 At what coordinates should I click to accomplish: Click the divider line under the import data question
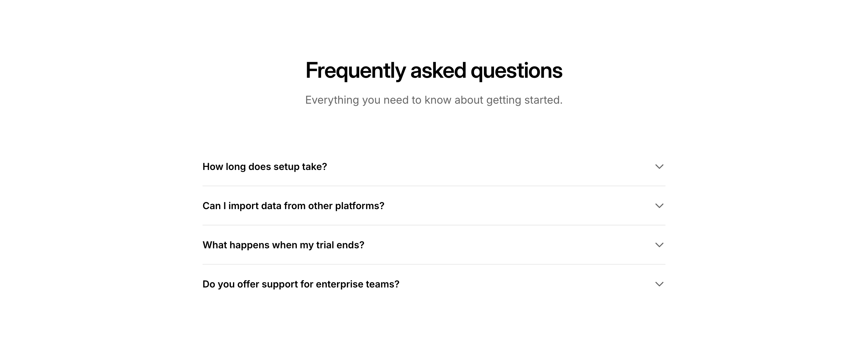(x=434, y=225)
